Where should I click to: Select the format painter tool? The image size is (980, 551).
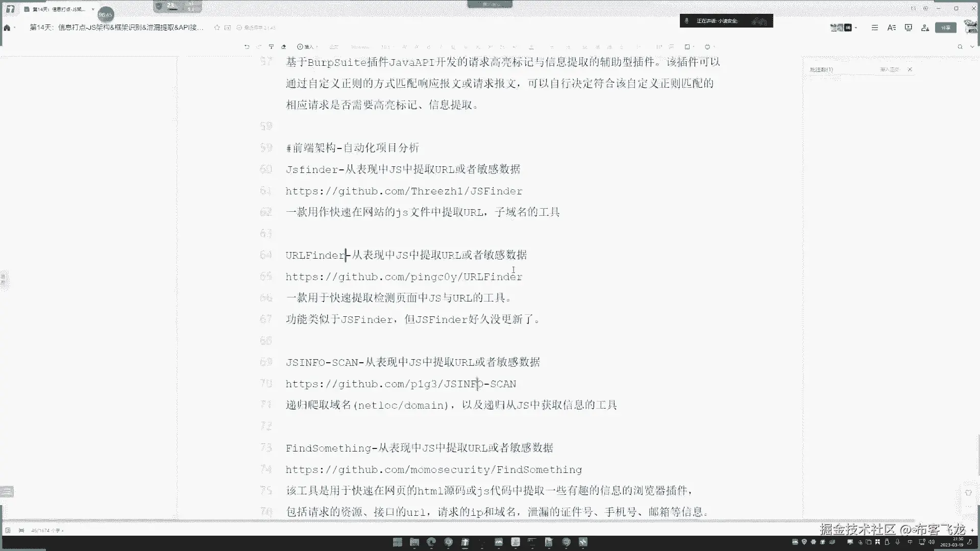tap(272, 46)
